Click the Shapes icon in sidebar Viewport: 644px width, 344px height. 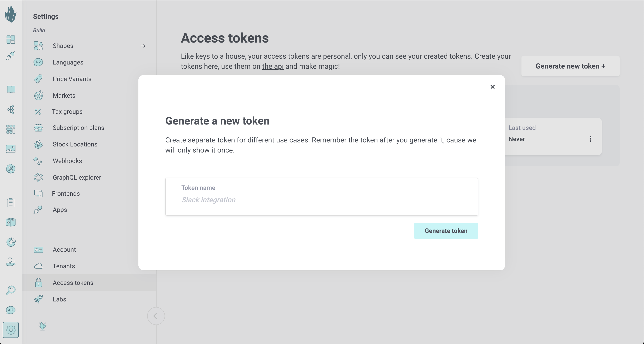39,46
